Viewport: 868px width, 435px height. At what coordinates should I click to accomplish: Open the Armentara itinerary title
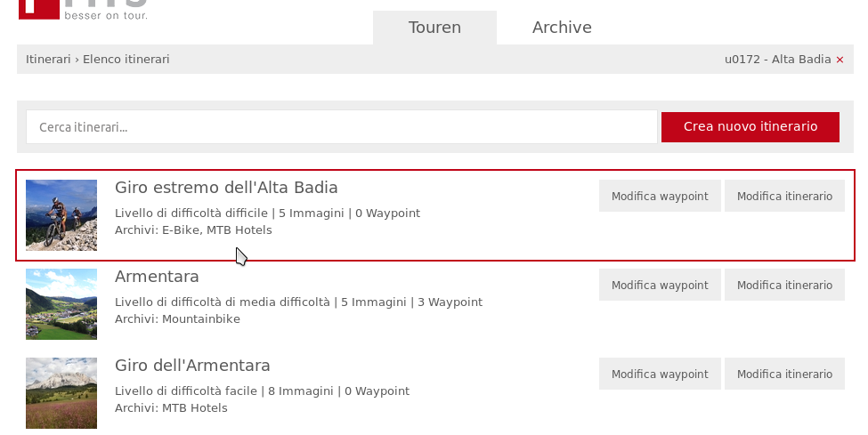pyautogui.click(x=157, y=277)
